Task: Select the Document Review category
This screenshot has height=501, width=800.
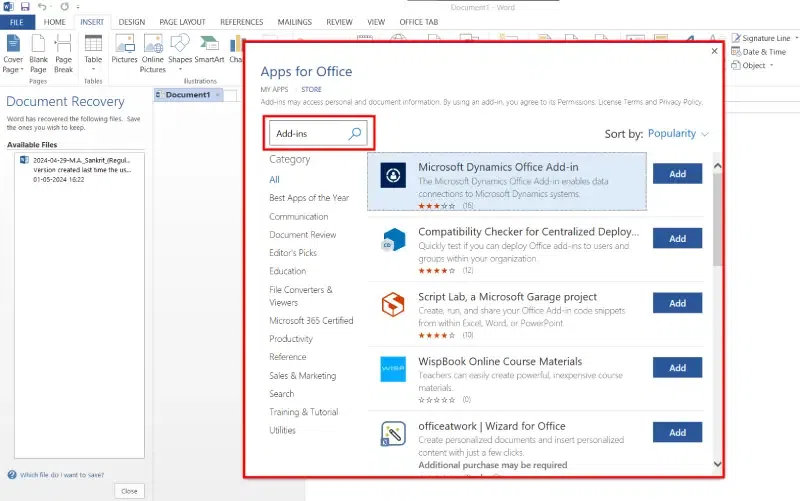Action: [303, 235]
